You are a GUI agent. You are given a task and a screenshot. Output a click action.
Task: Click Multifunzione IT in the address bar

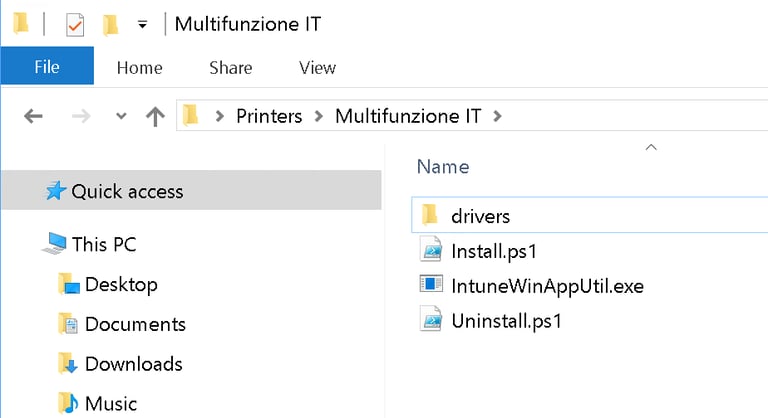[x=408, y=116]
